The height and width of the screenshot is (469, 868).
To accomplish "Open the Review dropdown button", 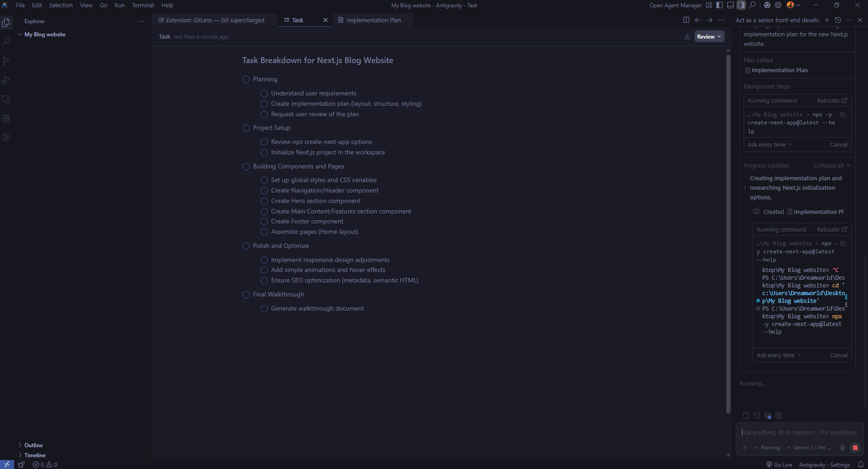I will 709,37.
